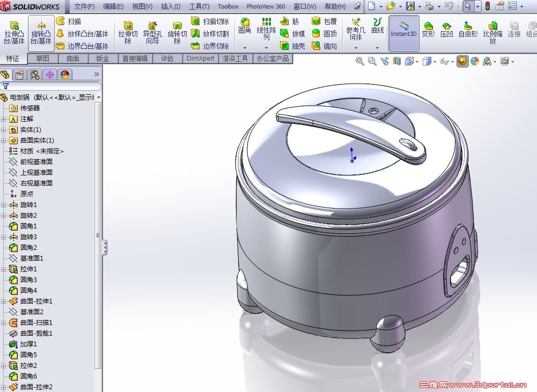
Task: Expand the 旋转1 feature node
Action: click(3, 205)
